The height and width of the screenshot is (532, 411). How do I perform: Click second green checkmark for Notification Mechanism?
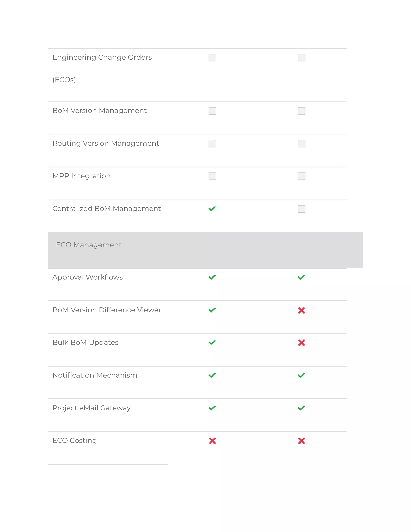point(301,375)
